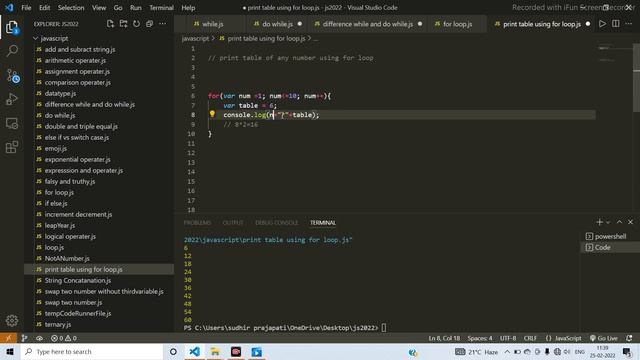Click the editor minimap
The image size is (640, 360).
click(614, 53)
